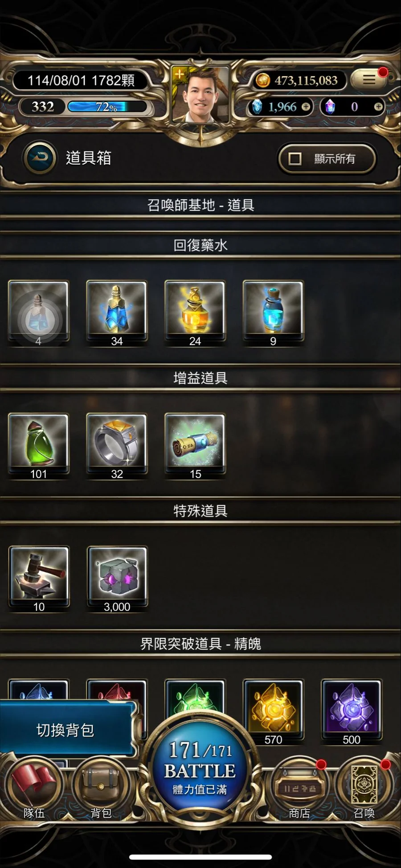Tap the back arrow beside 道具箱
The width and height of the screenshot is (401, 868).
point(40,157)
